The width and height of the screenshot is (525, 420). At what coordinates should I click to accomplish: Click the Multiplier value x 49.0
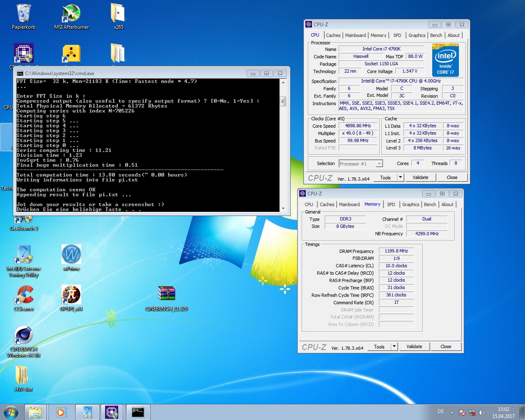point(358,133)
